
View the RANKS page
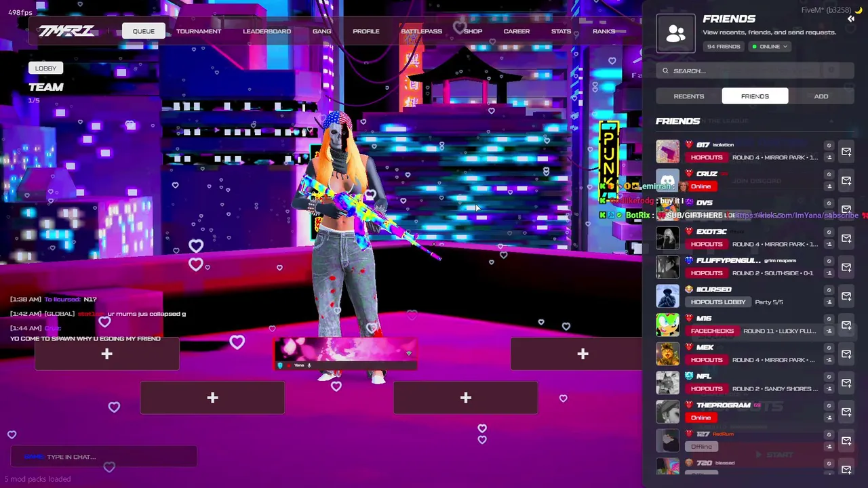(x=604, y=31)
